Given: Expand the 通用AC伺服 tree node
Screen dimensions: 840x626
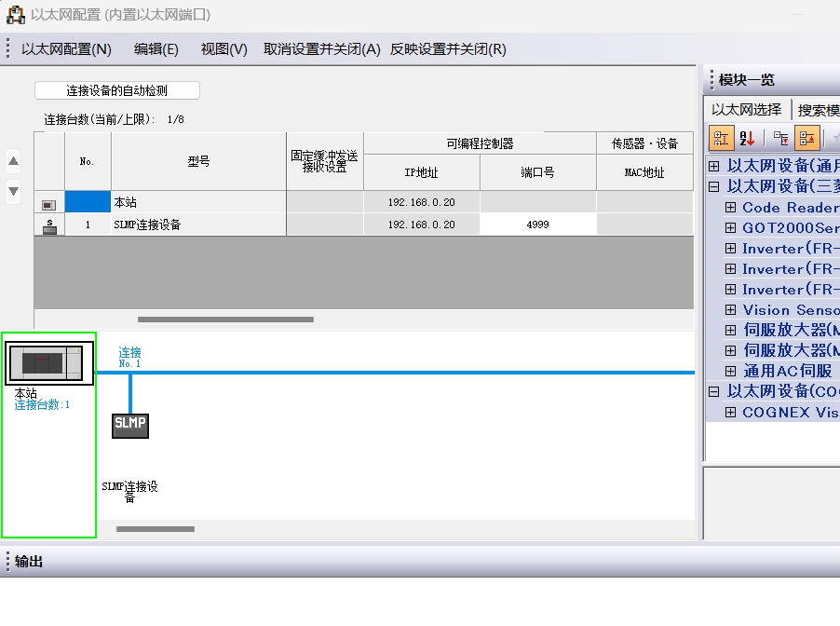Looking at the screenshot, I should (731, 371).
